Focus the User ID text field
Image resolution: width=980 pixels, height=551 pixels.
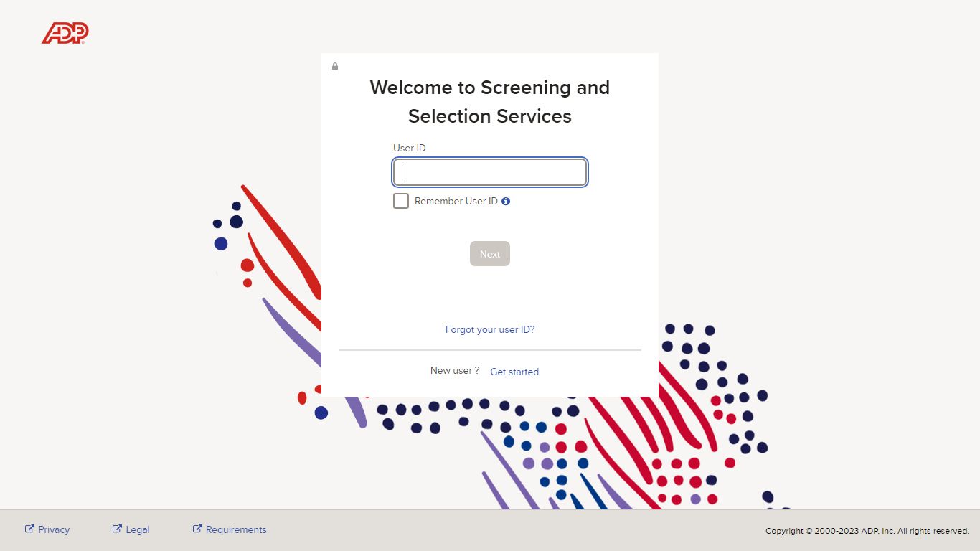pyautogui.click(x=490, y=172)
